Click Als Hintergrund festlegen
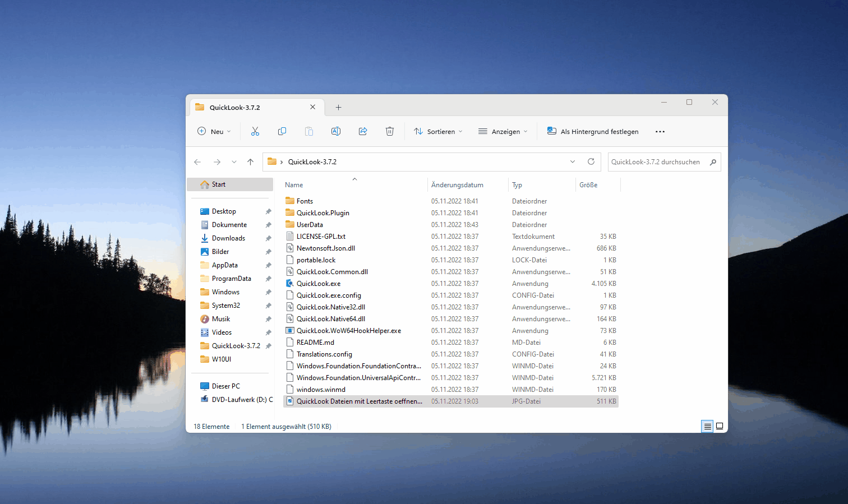The width and height of the screenshot is (848, 504). tap(593, 131)
